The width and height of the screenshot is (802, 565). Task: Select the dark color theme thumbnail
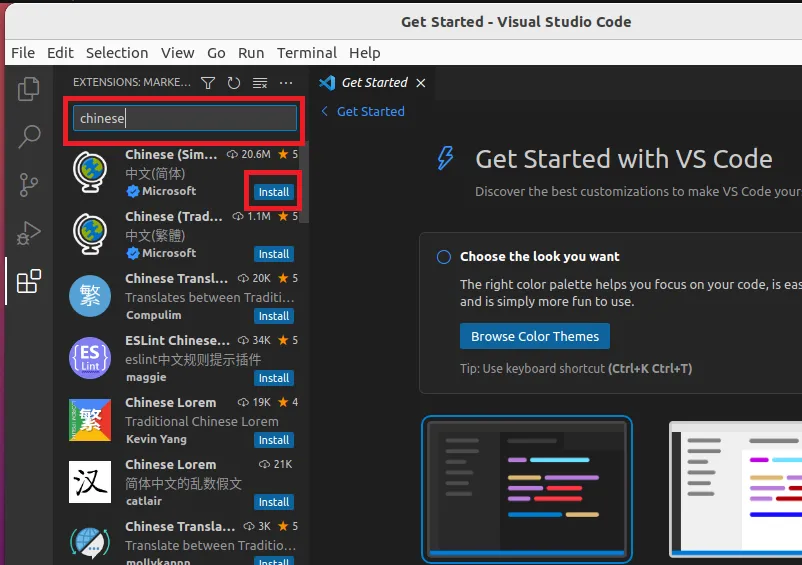pyautogui.click(x=527, y=489)
